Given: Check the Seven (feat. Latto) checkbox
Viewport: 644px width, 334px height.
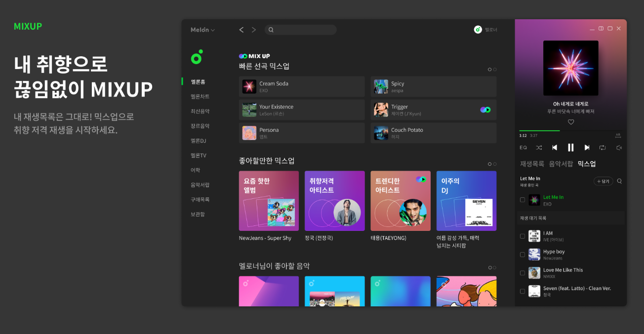Looking at the screenshot, I should (x=523, y=291).
